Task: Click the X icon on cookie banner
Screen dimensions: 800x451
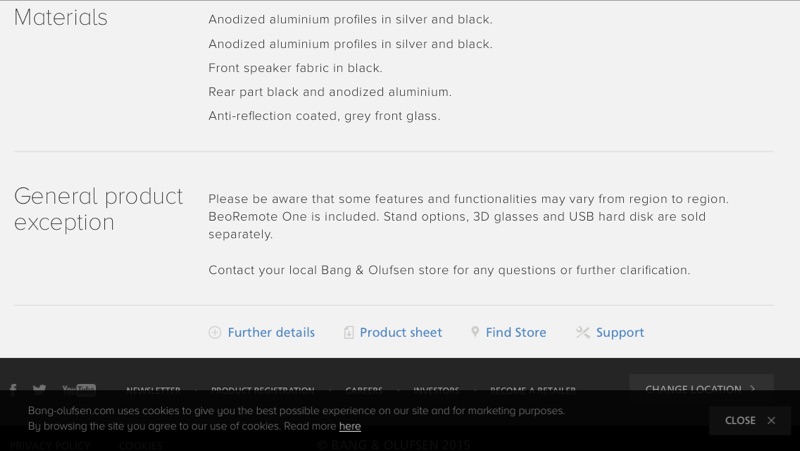Action: coord(771,420)
